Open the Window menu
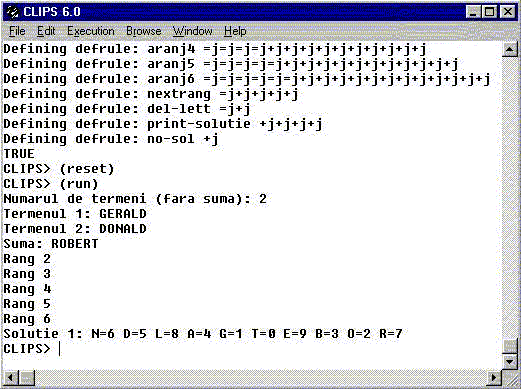The image size is (521, 389). (x=193, y=31)
